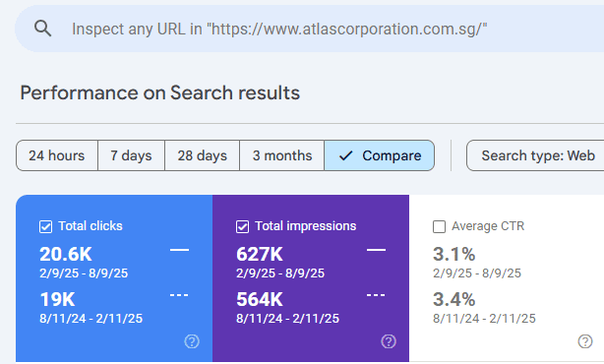Select the 7 days date range
Viewport: 604px width, 364px height.
(132, 155)
